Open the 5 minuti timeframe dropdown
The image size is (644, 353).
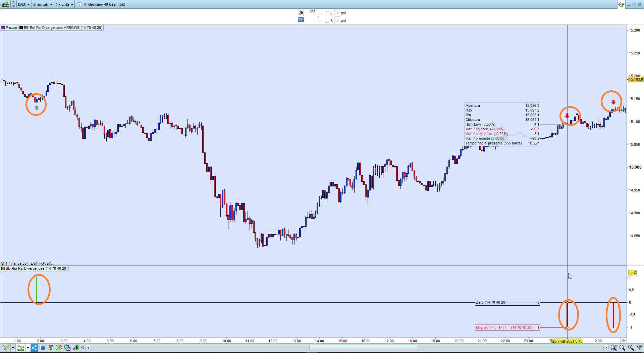coord(43,4)
